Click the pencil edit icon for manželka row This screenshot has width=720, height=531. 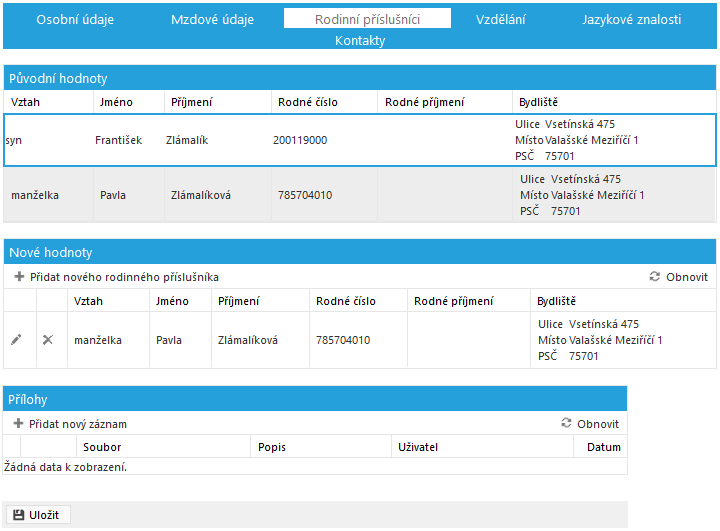pos(16,340)
